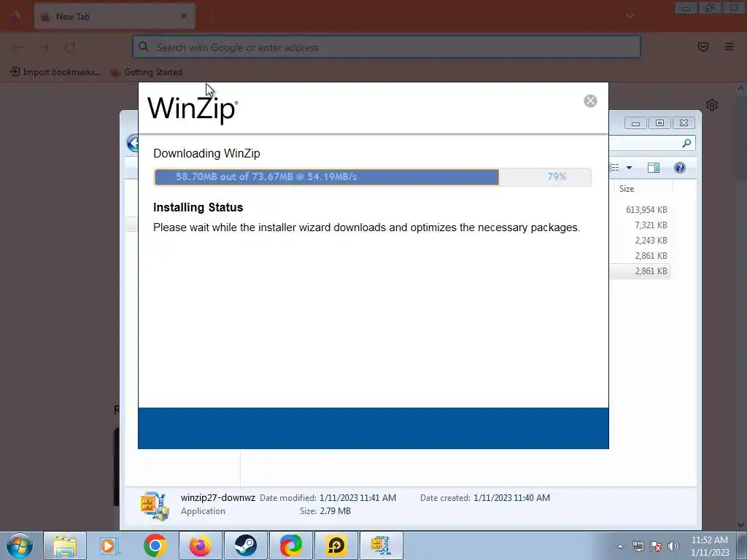
Task: Switch to Firefox in the taskbar
Action: tap(200, 545)
